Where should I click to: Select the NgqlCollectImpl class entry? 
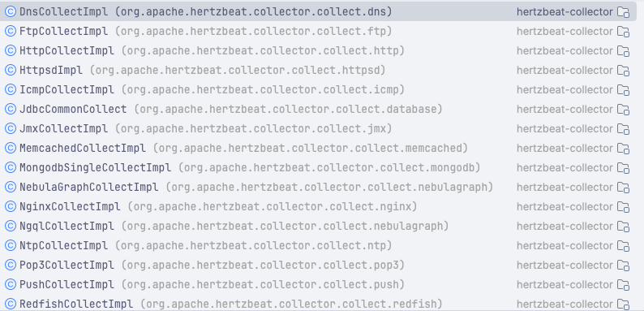[318, 227]
